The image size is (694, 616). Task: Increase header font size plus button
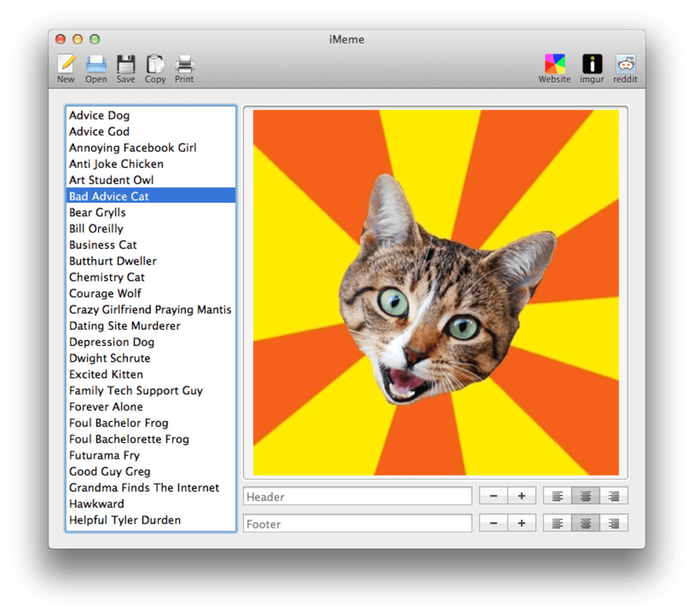522,496
